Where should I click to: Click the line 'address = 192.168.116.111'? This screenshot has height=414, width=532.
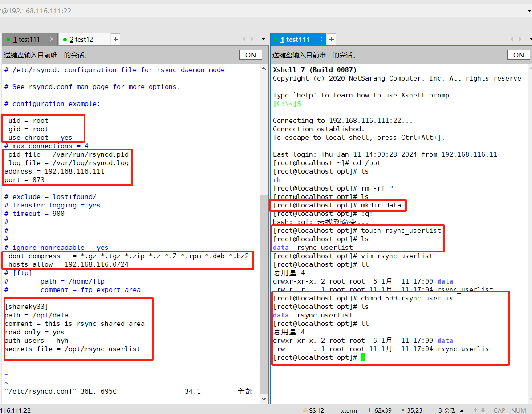coord(54,171)
